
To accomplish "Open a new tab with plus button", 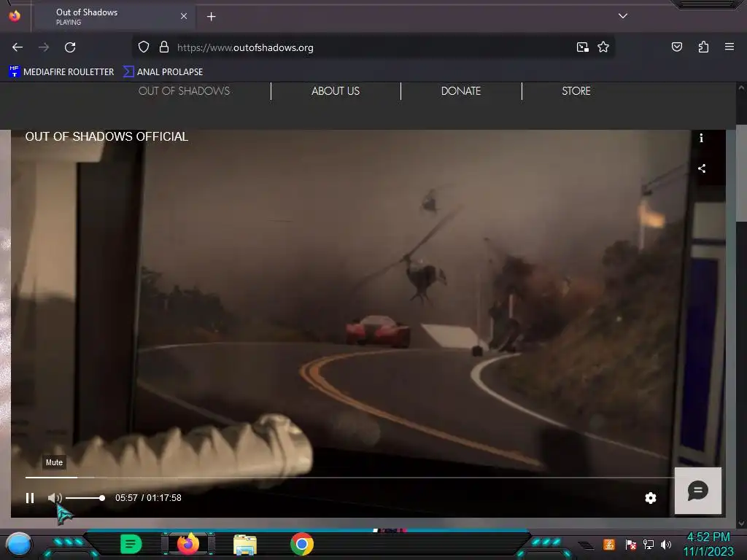I will [x=211, y=17].
